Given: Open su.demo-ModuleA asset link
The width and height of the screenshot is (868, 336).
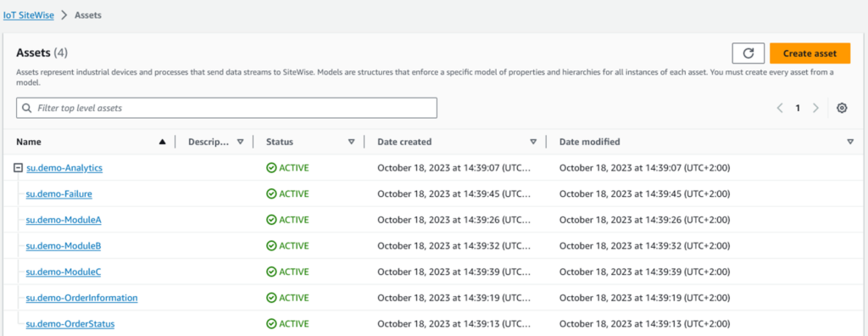Looking at the screenshot, I should point(64,220).
